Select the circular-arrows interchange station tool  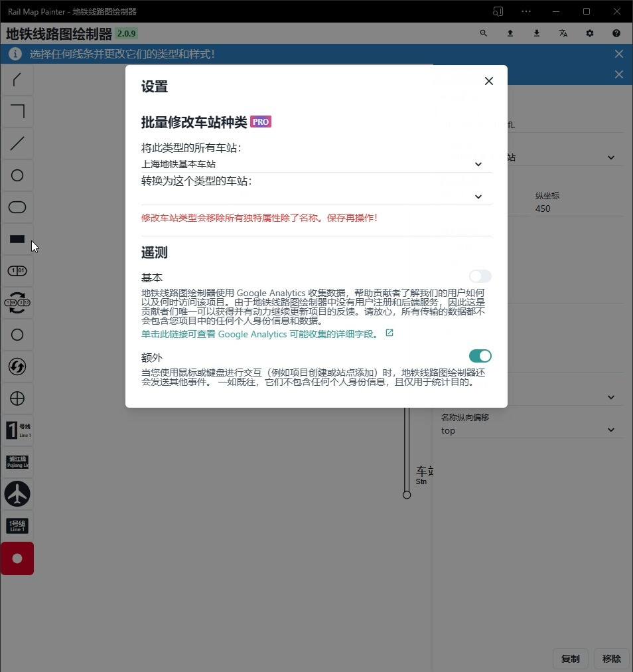17,303
